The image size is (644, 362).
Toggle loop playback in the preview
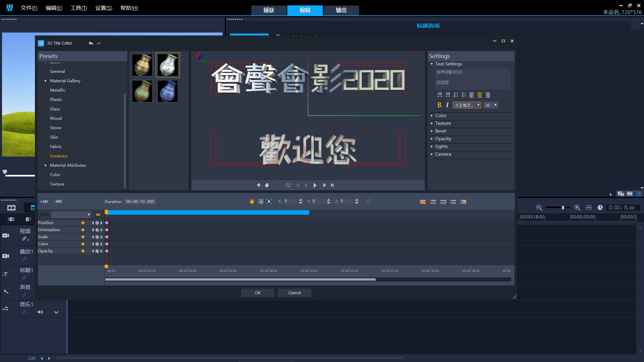[x=288, y=185]
